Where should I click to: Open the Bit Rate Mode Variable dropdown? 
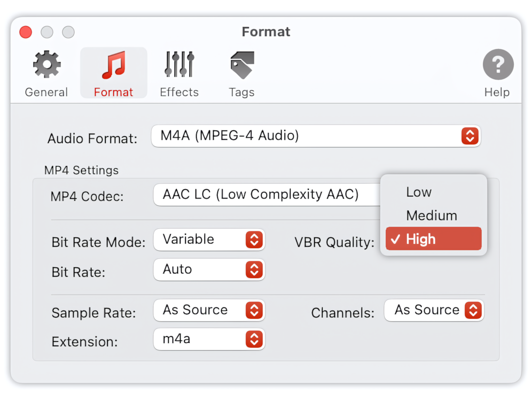click(209, 240)
